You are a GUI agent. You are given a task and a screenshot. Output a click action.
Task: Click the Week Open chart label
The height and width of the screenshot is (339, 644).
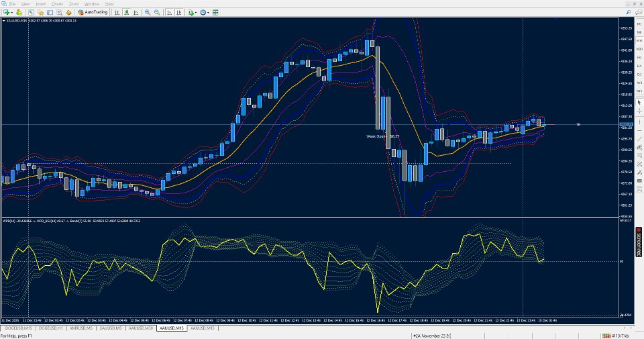pyautogui.click(x=382, y=136)
